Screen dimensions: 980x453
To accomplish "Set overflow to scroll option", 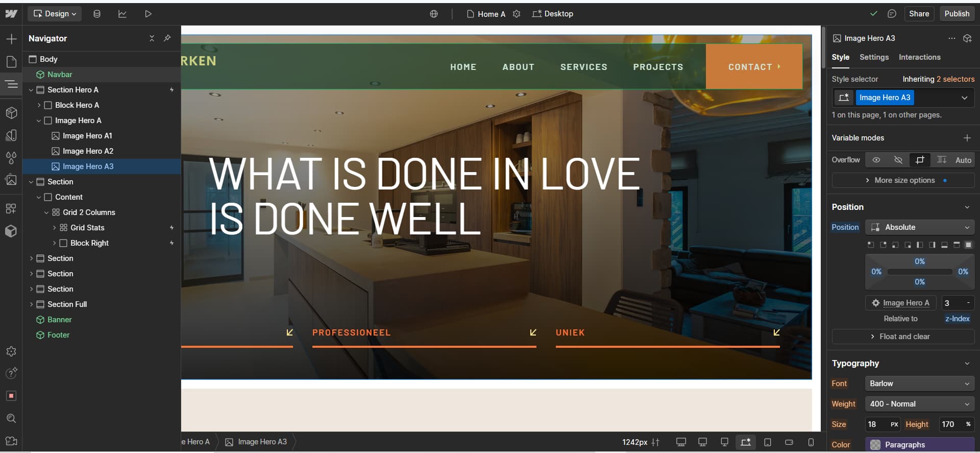I will (x=942, y=160).
